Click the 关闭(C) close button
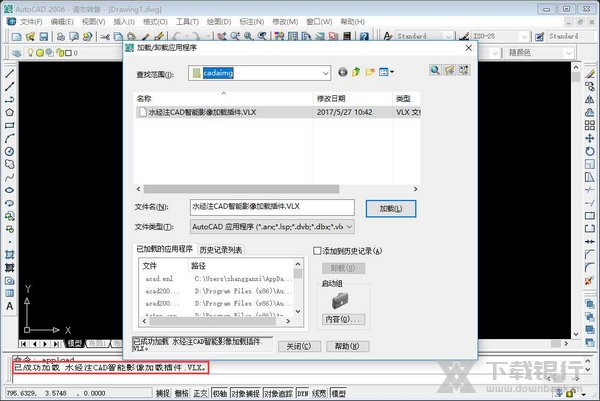The width and height of the screenshot is (600, 401). pos(298,346)
